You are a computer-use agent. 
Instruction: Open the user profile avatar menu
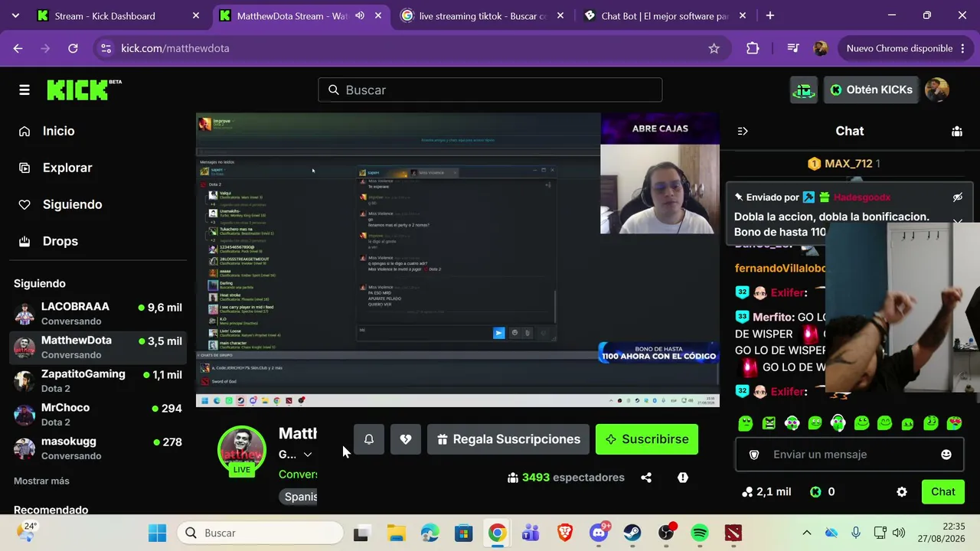(937, 90)
